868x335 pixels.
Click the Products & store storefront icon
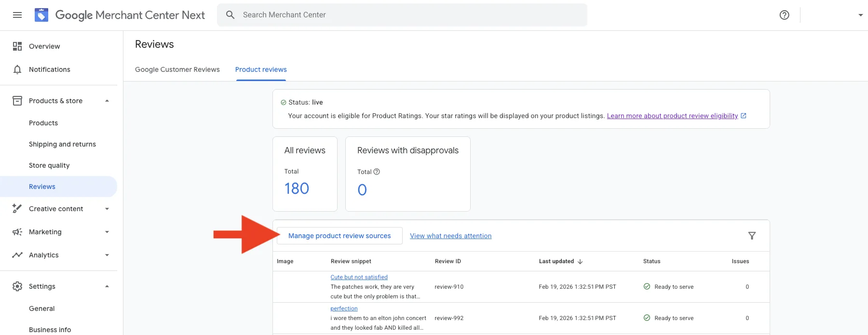point(17,101)
